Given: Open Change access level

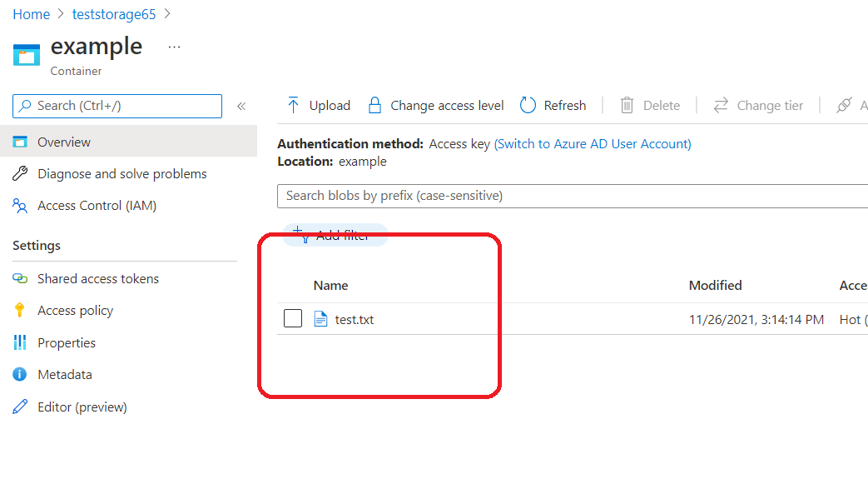Looking at the screenshot, I should pyautogui.click(x=447, y=105).
